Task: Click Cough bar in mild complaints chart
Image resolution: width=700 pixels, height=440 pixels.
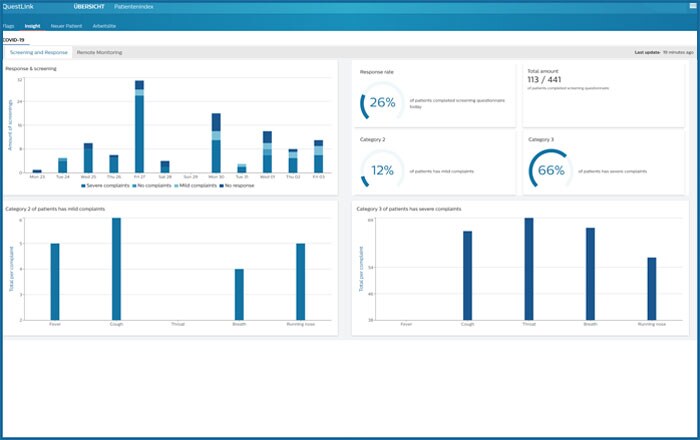Action: pyautogui.click(x=116, y=269)
